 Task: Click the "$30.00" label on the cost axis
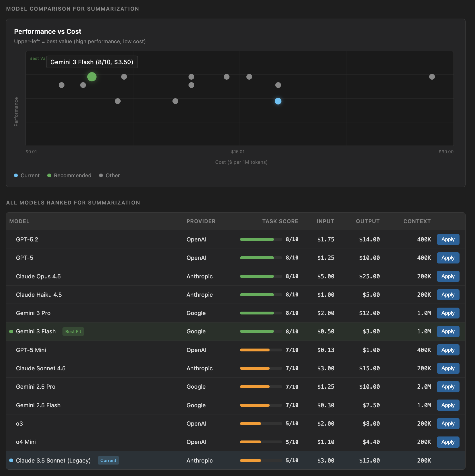point(446,152)
